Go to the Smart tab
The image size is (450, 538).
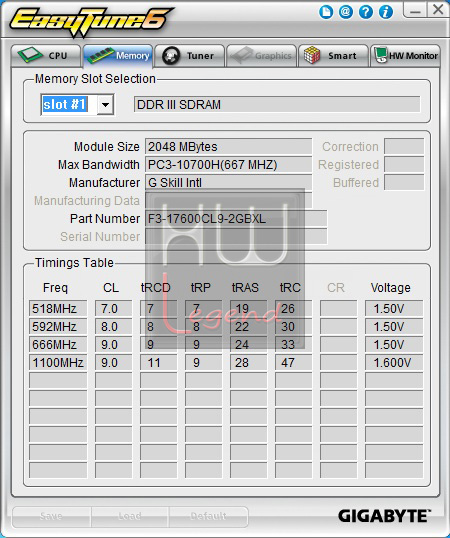click(x=333, y=56)
